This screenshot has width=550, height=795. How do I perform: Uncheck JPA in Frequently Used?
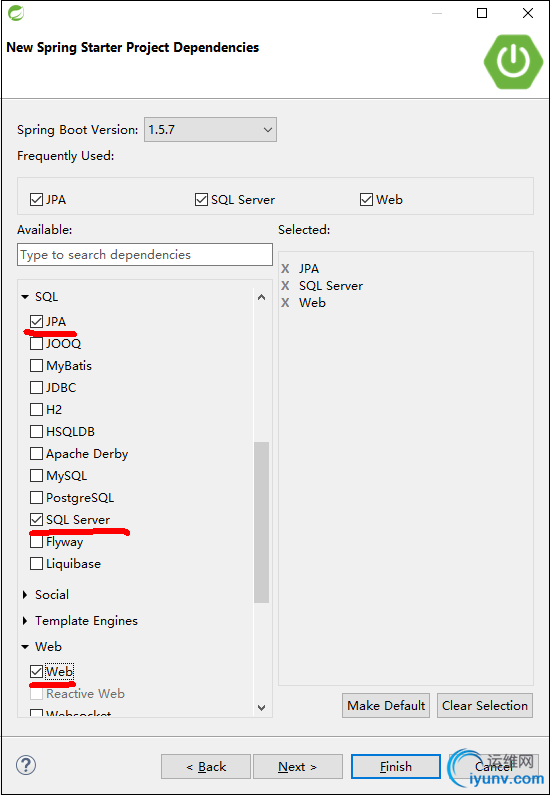(x=36, y=200)
